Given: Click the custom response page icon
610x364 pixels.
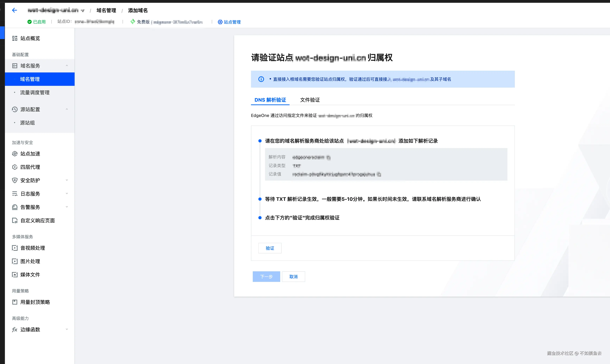Looking at the screenshot, I should point(15,221).
